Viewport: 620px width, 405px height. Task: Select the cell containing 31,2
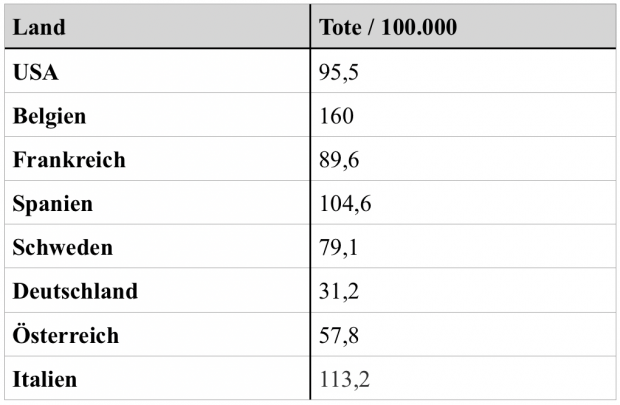(x=339, y=292)
